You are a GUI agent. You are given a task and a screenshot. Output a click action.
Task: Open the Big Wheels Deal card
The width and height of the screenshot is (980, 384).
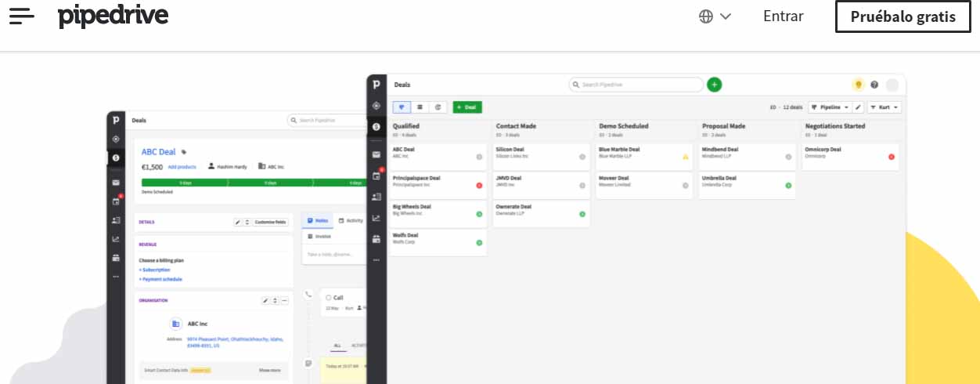click(x=438, y=214)
